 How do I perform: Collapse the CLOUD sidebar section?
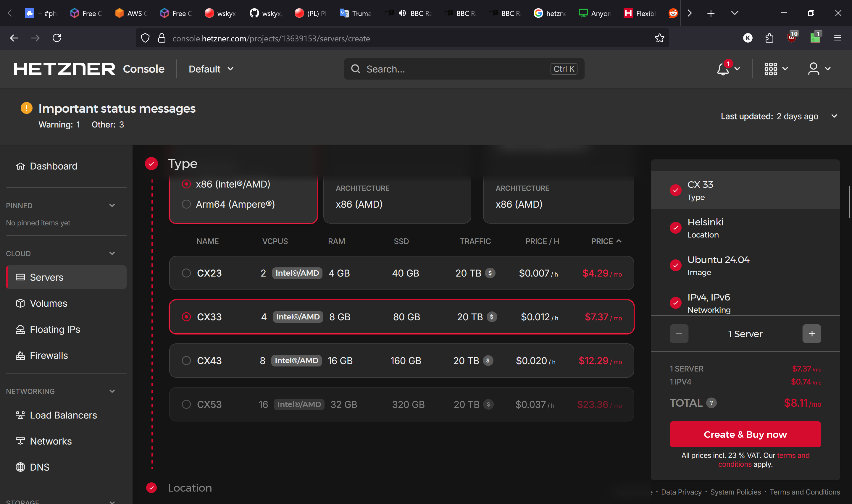(x=112, y=253)
